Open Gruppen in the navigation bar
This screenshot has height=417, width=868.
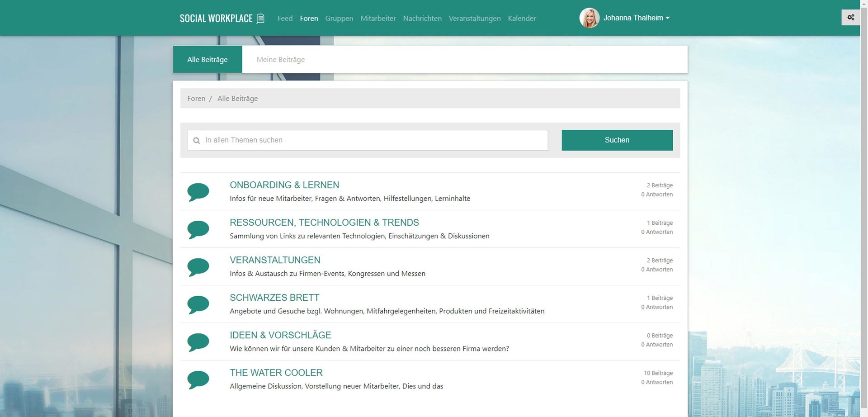tap(339, 19)
